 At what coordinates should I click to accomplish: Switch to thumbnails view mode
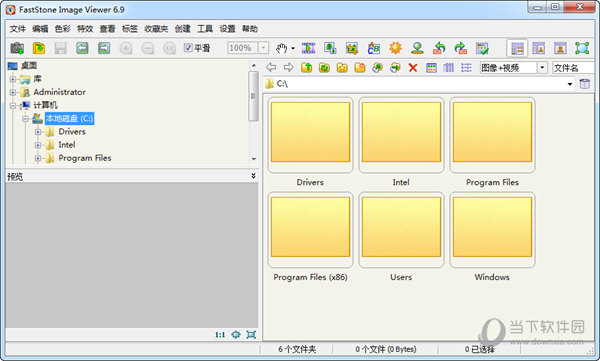coord(431,68)
